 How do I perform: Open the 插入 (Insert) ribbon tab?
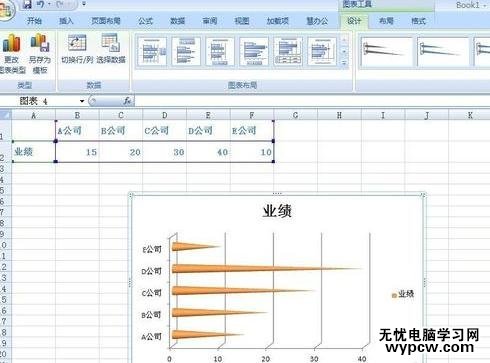coord(66,21)
